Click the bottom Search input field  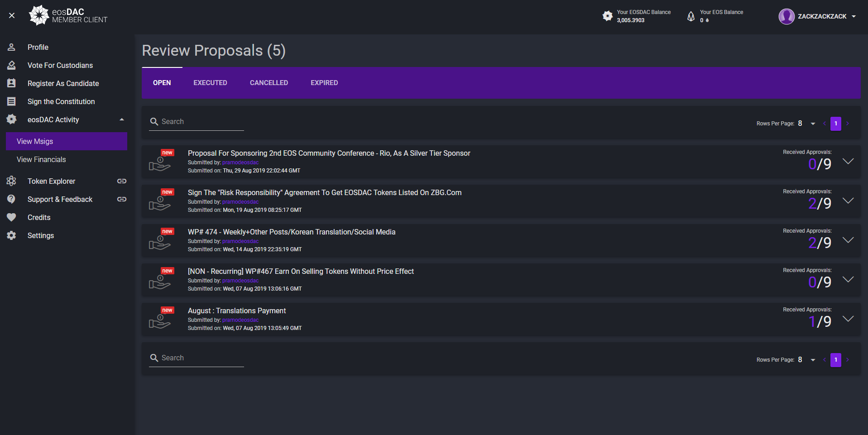coord(197,358)
